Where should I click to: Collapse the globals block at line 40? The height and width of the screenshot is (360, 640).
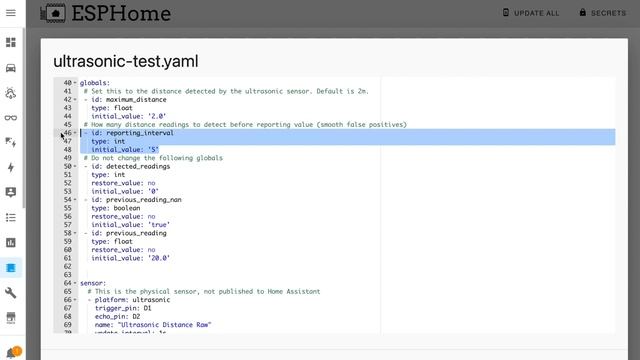75,83
